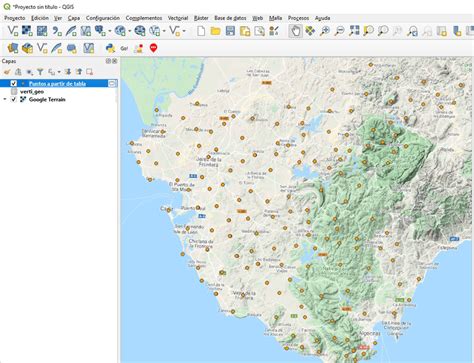Select the Zoom In magnifier tool
The width and height of the screenshot is (474, 363).
[x=325, y=31]
